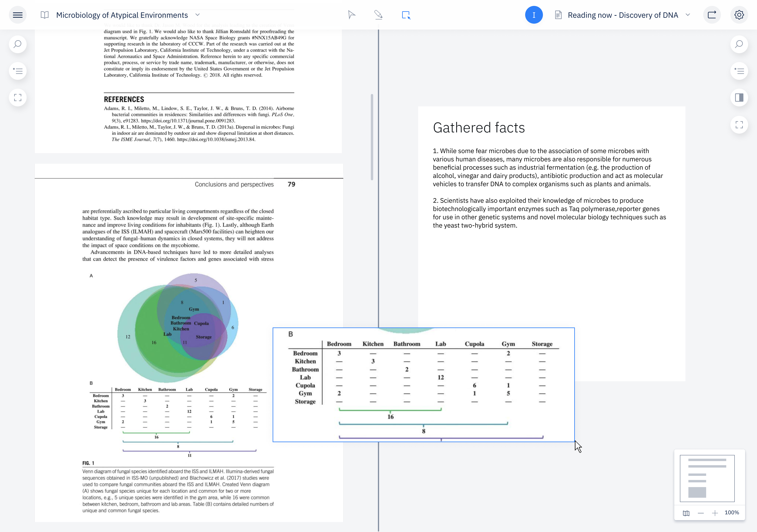Click the second gathered fact about Taq polymerase
Screen dimensions: 757x532
(x=549, y=213)
